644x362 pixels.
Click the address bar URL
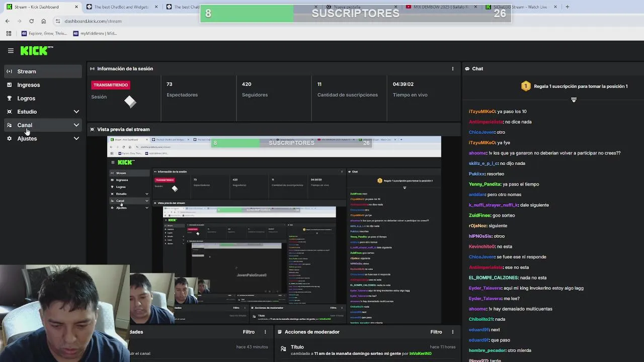tap(93, 21)
